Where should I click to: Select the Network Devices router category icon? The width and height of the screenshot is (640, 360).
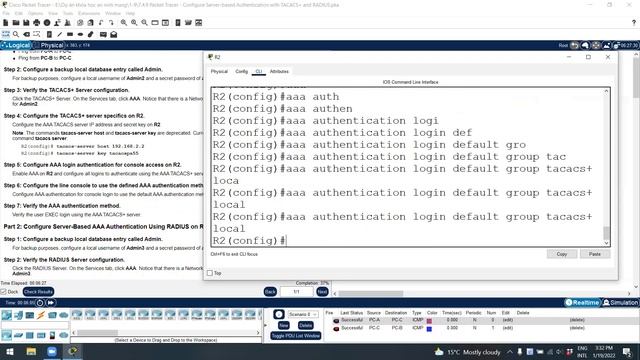7,315
